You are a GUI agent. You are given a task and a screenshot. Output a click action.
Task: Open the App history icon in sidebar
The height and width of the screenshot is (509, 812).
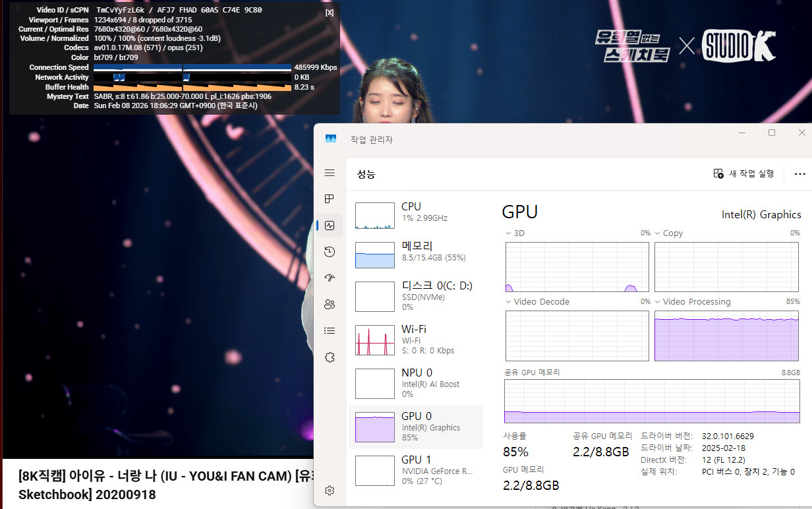(x=330, y=252)
